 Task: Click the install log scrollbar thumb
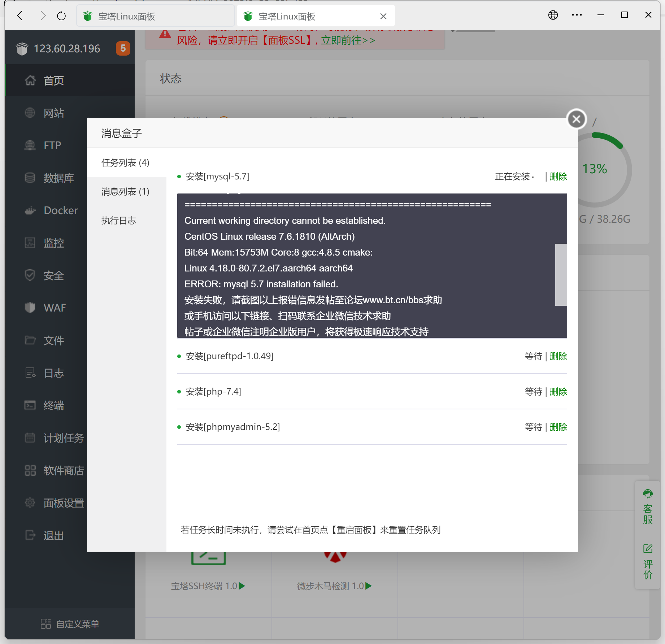tap(561, 275)
